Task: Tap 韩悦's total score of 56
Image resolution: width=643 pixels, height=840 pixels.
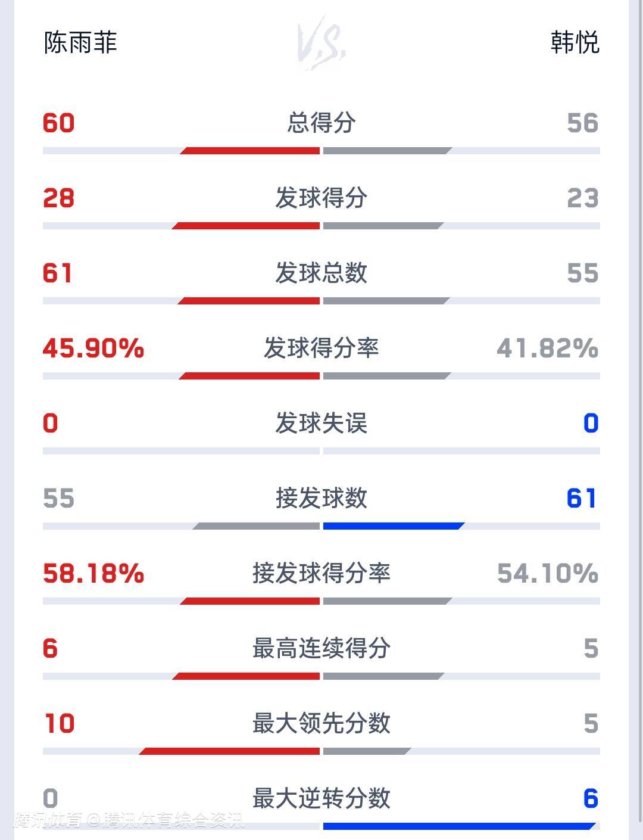Action: (x=582, y=123)
